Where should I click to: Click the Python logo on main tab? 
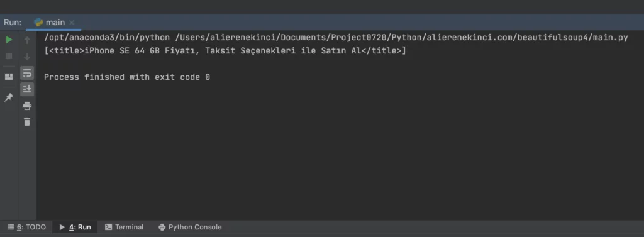coord(38,22)
